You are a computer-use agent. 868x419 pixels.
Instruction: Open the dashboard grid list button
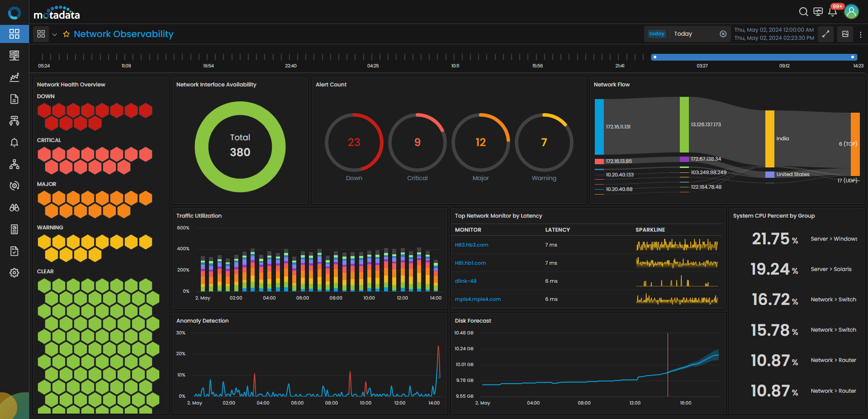41,34
